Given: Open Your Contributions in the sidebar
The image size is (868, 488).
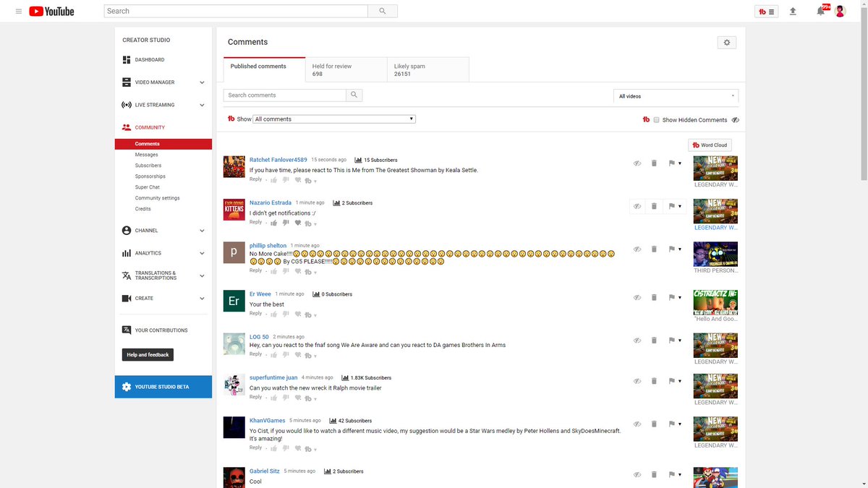Looking at the screenshot, I should tap(161, 330).
